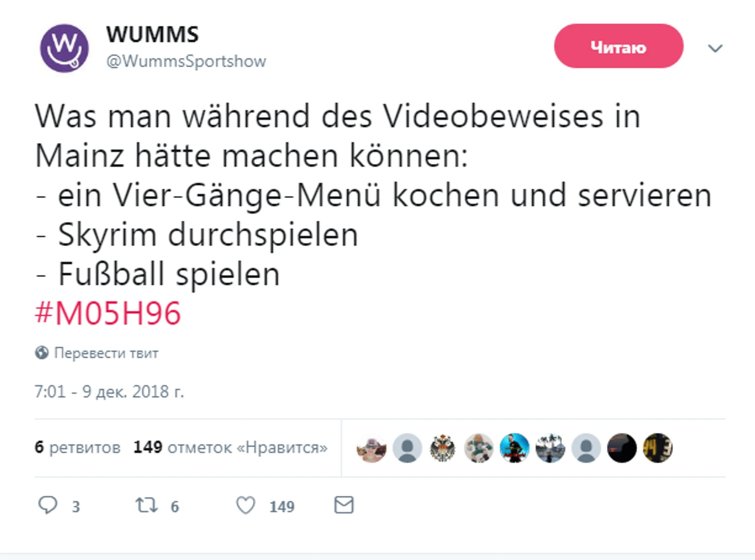Viewport: 755px width, 560px height.
Task: Like the tweet with the heart icon
Action: pyautogui.click(x=246, y=505)
